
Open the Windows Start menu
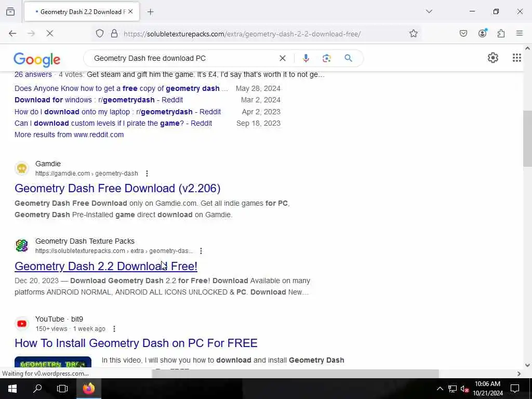pos(12,389)
